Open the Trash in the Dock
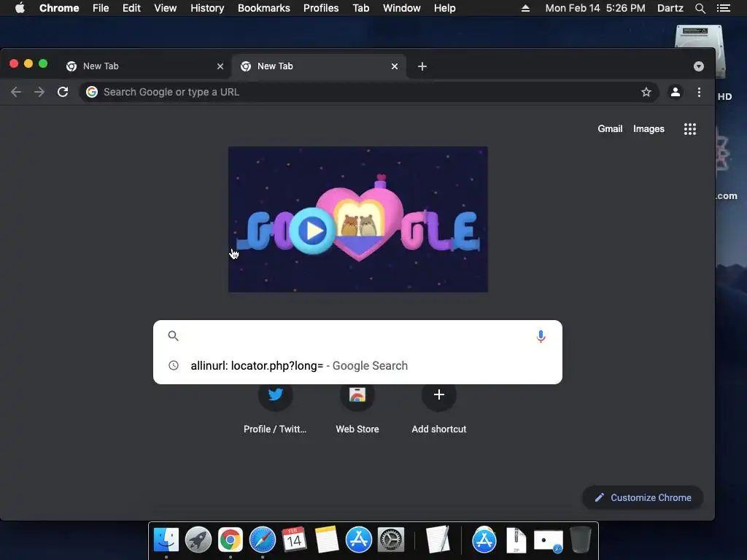Image resolution: width=747 pixels, height=560 pixels. click(580, 540)
